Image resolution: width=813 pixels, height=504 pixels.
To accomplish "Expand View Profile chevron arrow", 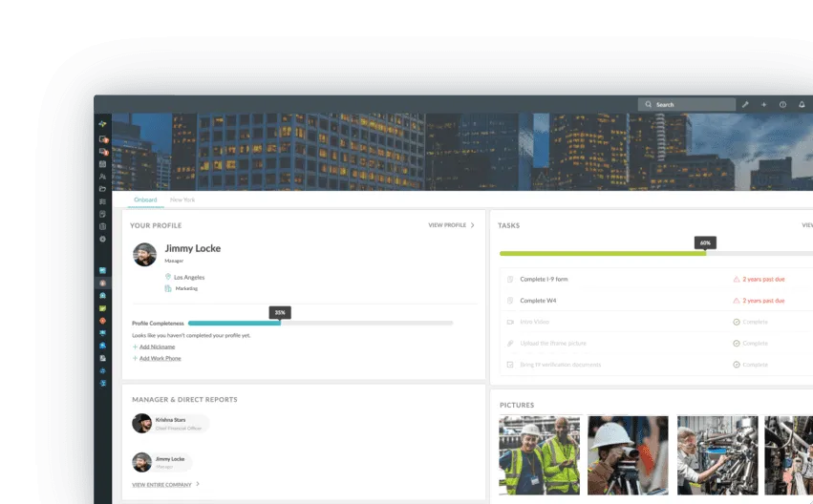I will pos(472,225).
